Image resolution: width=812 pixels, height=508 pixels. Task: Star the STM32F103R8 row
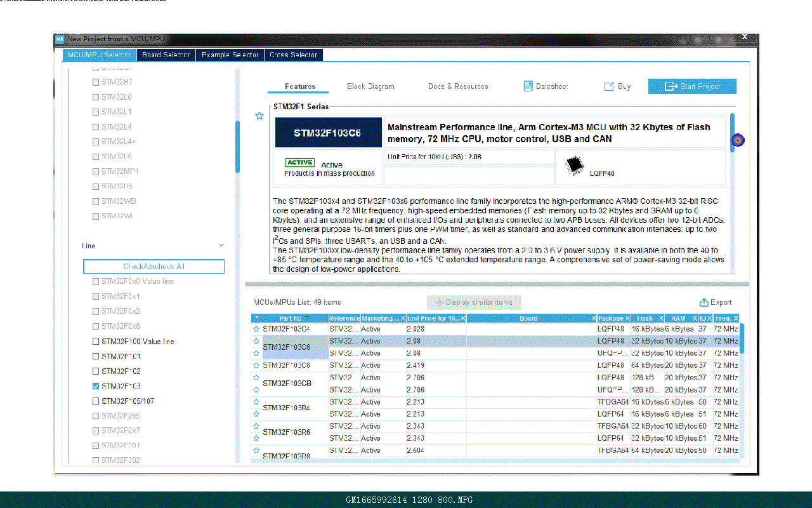coord(256,450)
